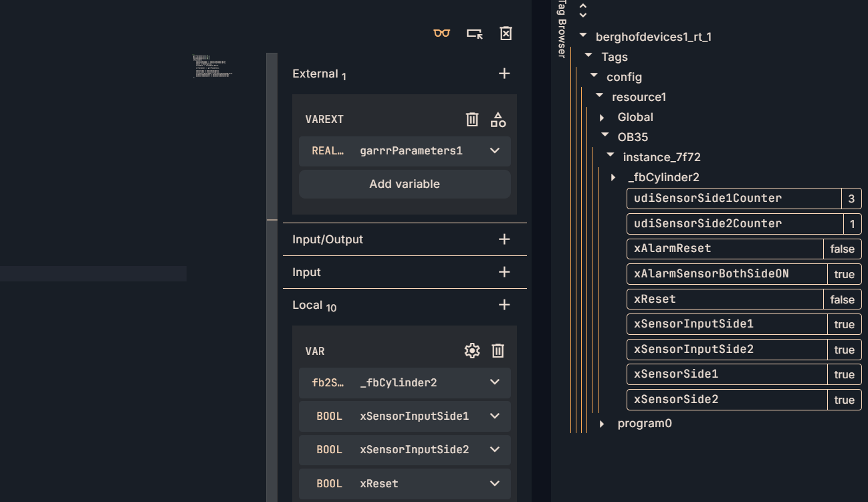Toggle xSensorInputSide1 value true in Tag Browser
The width and height of the screenshot is (868, 502).
click(x=844, y=324)
